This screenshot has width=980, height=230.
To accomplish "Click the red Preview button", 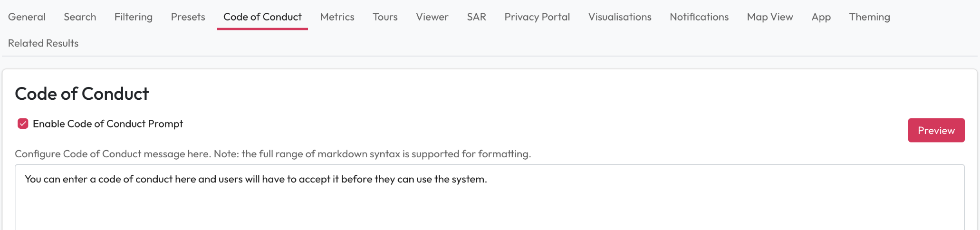I will pyautogui.click(x=936, y=130).
